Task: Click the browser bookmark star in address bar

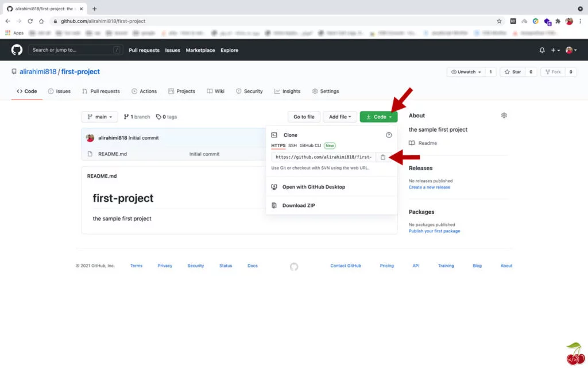Action: [x=499, y=20]
